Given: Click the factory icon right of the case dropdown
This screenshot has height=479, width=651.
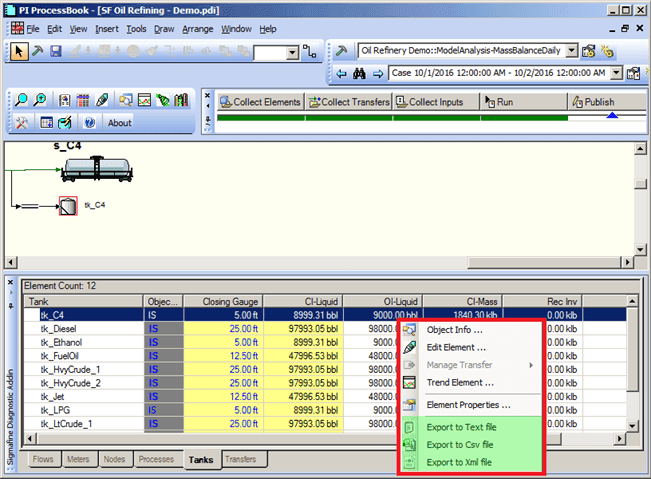Looking at the screenshot, I should (633, 74).
